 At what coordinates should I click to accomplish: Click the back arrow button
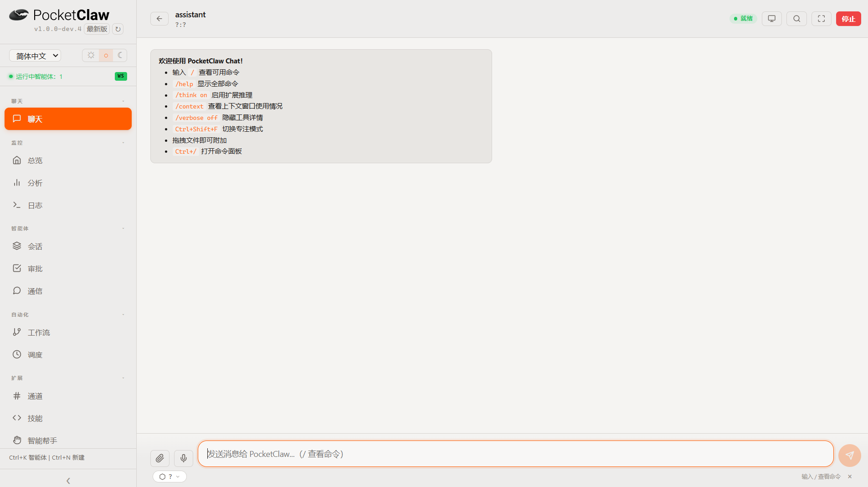tap(159, 19)
